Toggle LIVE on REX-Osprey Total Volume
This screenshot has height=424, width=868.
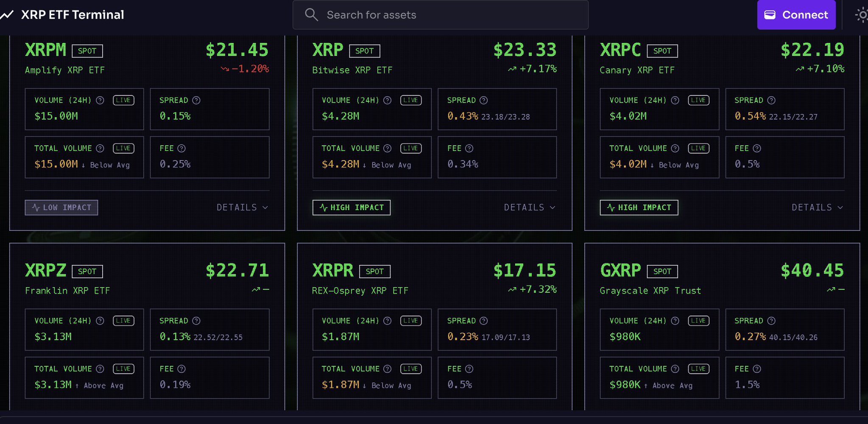tap(410, 369)
